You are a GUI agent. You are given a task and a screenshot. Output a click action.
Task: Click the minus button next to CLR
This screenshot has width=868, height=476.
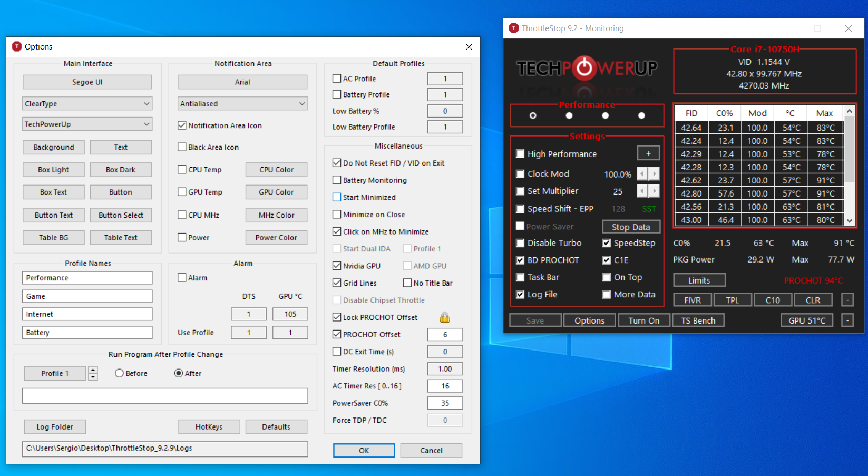coord(847,300)
